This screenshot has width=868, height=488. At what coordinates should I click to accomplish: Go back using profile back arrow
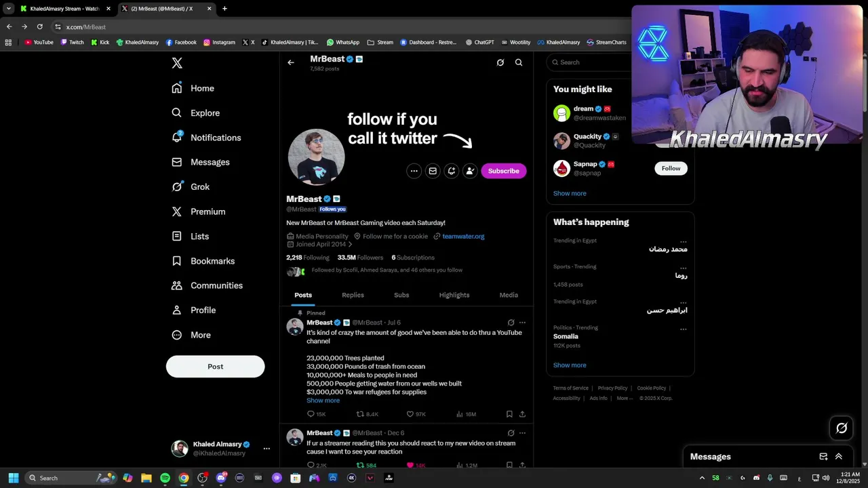pos(291,62)
